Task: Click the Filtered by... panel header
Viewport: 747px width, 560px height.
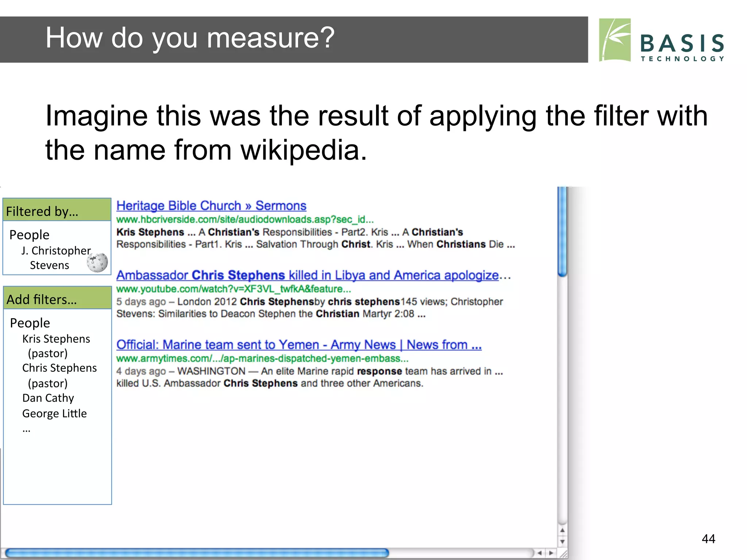Action: tap(57, 210)
